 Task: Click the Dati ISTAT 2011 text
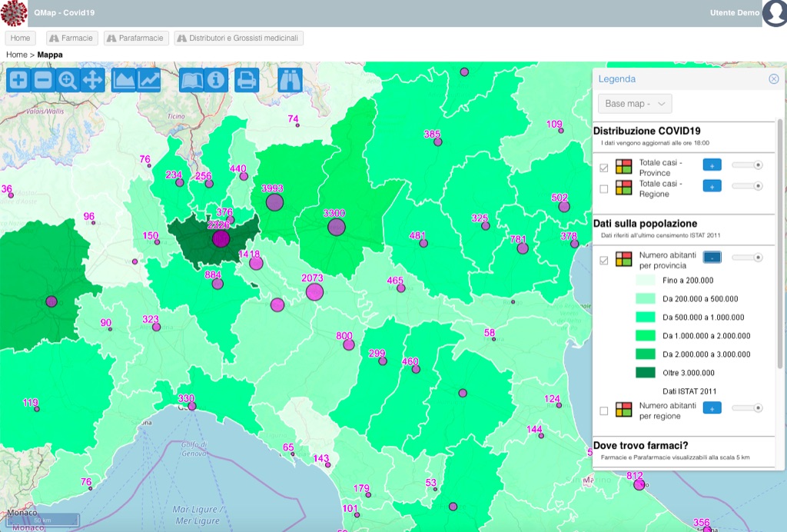pos(689,391)
